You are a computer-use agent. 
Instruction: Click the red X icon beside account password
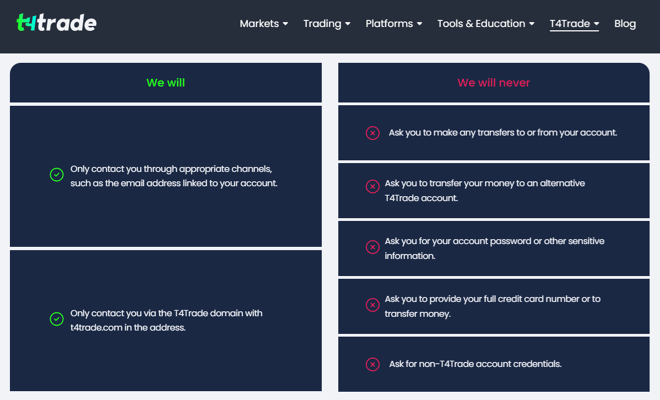(x=373, y=247)
